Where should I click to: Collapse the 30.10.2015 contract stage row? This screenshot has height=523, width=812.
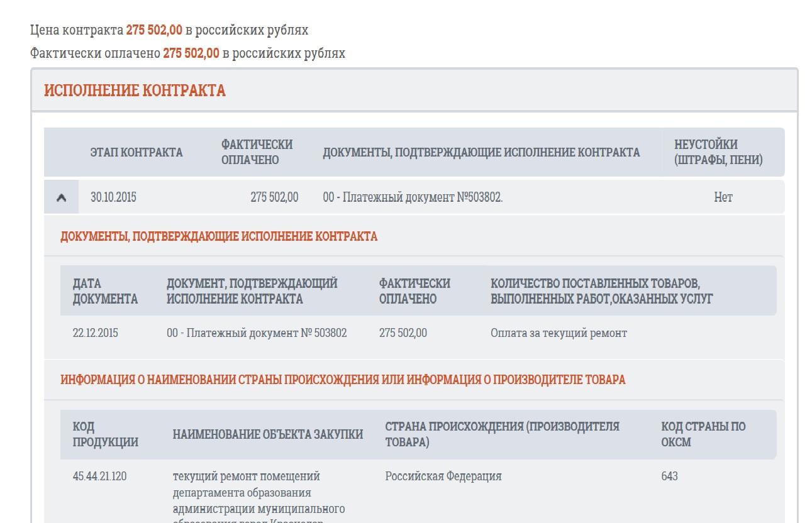(61, 197)
